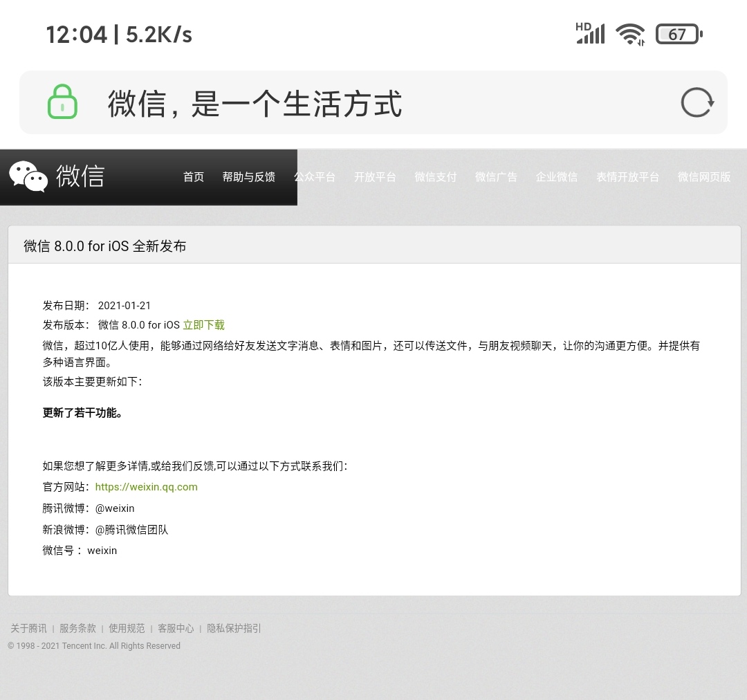Viewport: 747px width, 700px height.
Task: Open 企业微信 in the menu bar
Action: point(557,177)
